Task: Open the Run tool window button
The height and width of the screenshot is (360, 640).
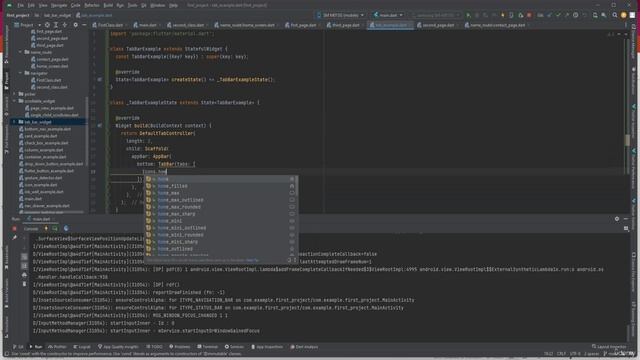Action: (x=36, y=347)
